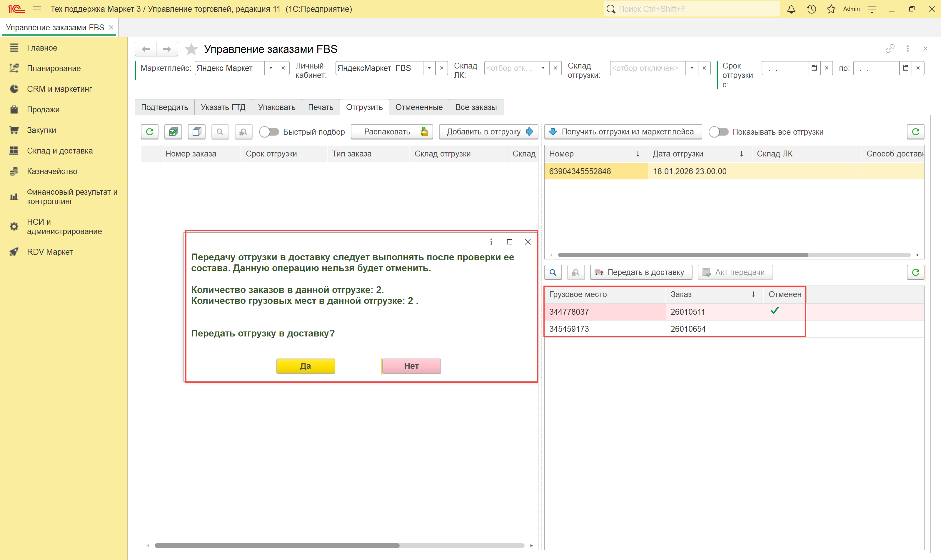Add current page to favorites star
This screenshot has height=560, width=941.
click(x=191, y=49)
